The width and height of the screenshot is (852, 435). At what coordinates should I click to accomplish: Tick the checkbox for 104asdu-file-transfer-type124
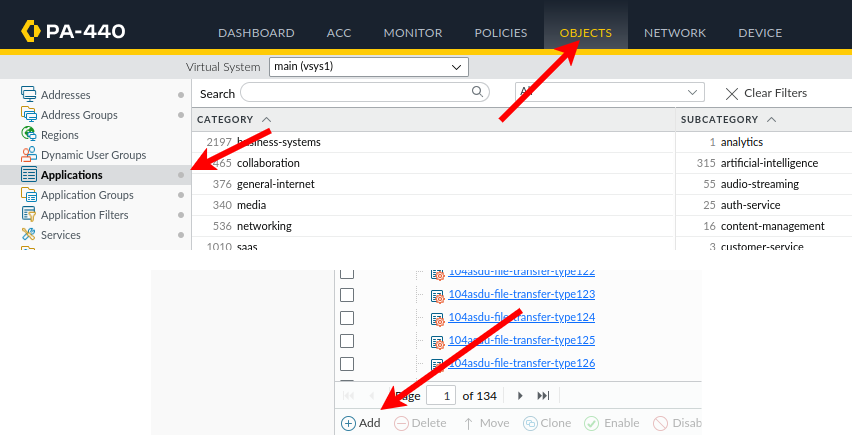click(347, 318)
